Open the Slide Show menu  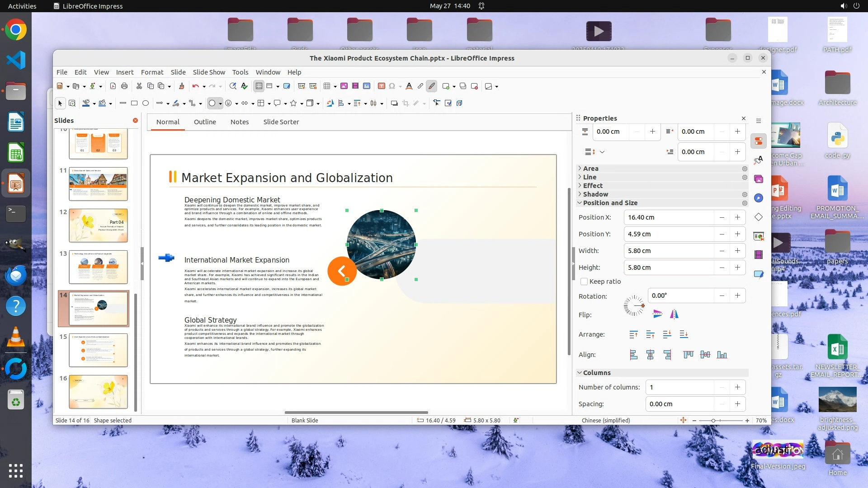point(209,72)
